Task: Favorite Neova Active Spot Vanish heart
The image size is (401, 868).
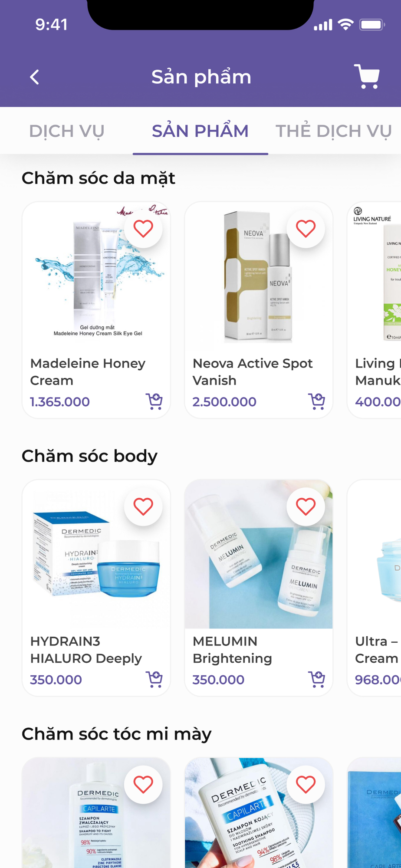Action: pyautogui.click(x=306, y=229)
